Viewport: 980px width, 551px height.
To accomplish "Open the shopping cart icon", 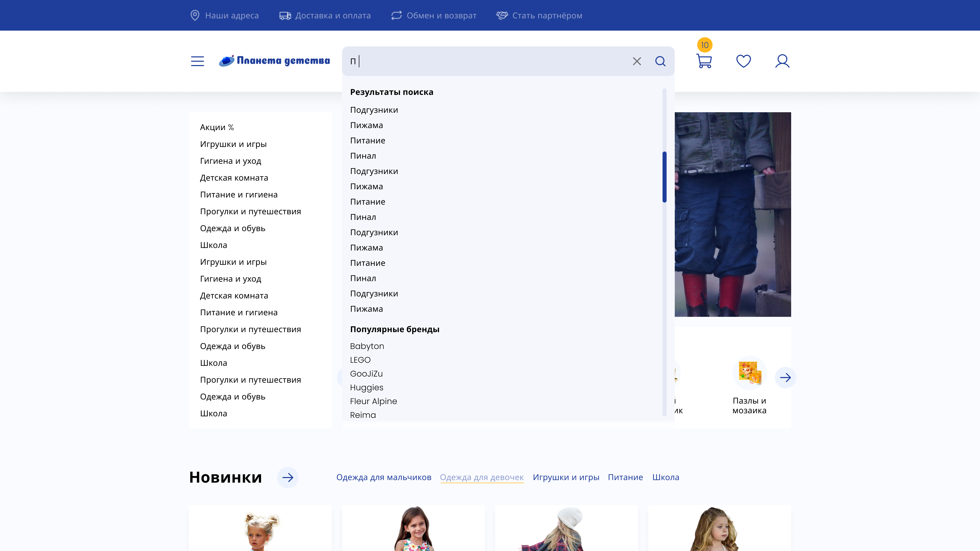I will coord(704,61).
